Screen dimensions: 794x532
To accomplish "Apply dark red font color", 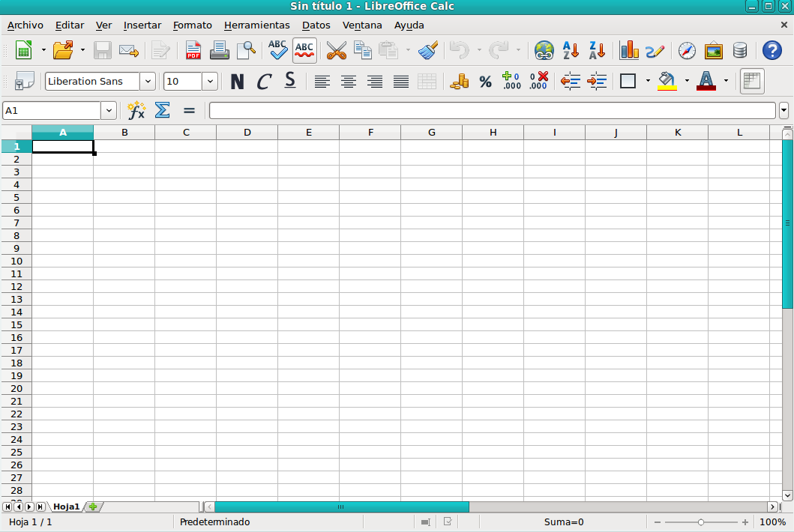I will point(706,81).
